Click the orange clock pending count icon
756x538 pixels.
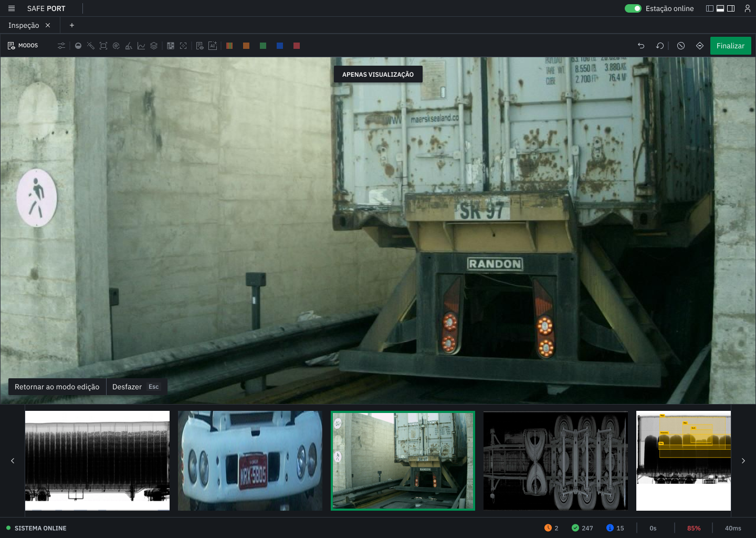point(548,528)
